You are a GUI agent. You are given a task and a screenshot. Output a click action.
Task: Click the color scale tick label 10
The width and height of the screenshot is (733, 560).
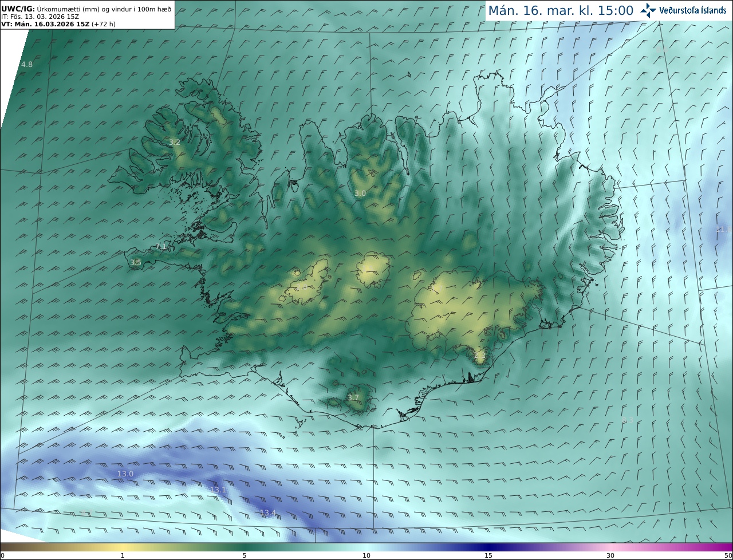pos(366,555)
